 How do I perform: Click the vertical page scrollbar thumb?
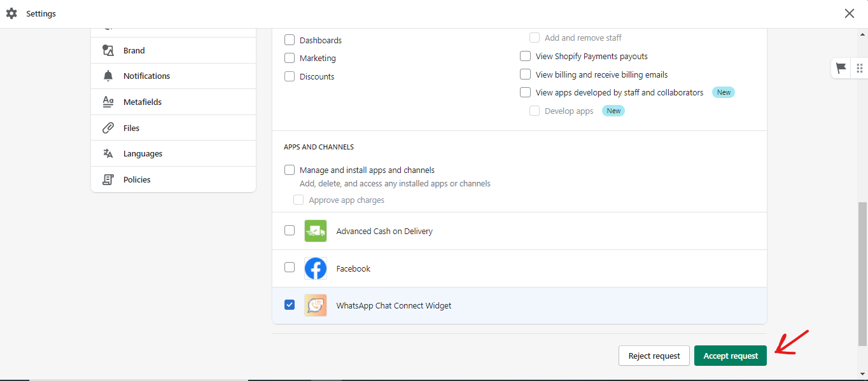tap(862, 274)
